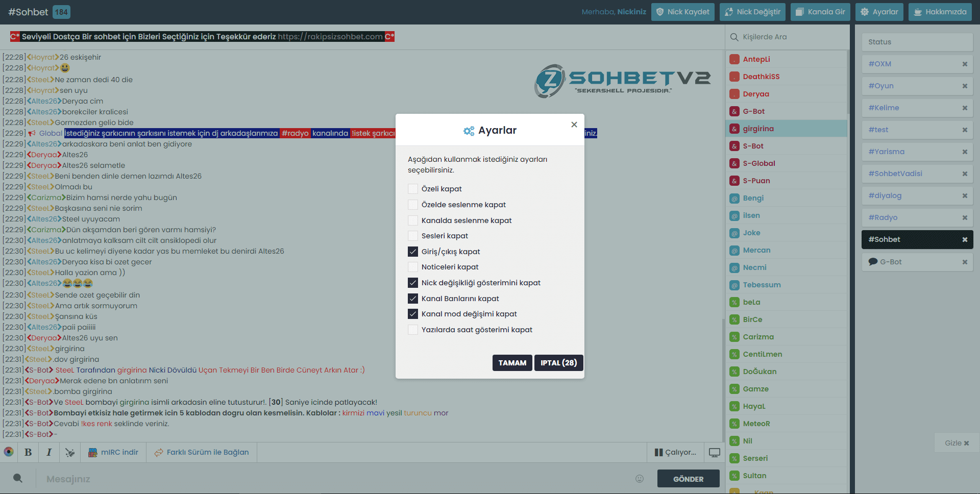The width and height of the screenshot is (980, 494).
Task: Select user Carizma in user list
Action: coord(786,337)
